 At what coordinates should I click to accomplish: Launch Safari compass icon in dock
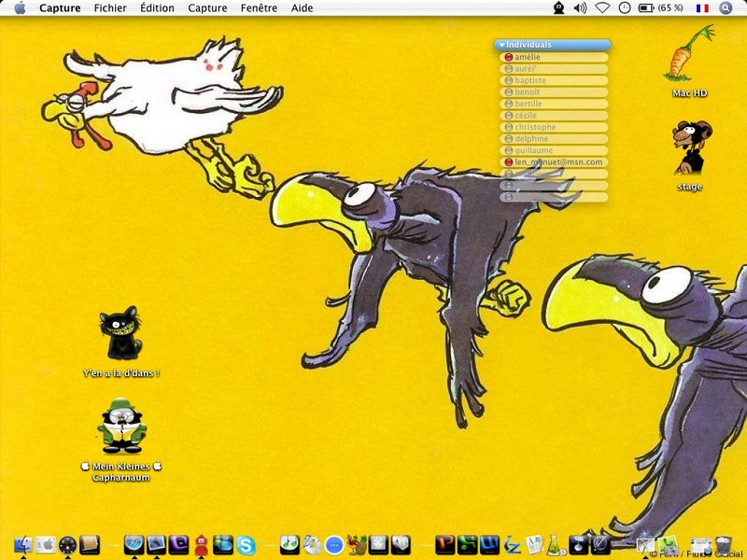134,544
